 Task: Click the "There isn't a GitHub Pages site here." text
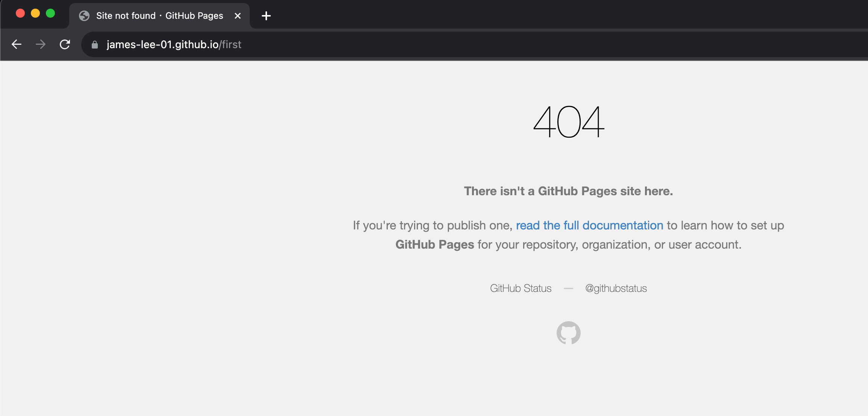pos(568,191)
